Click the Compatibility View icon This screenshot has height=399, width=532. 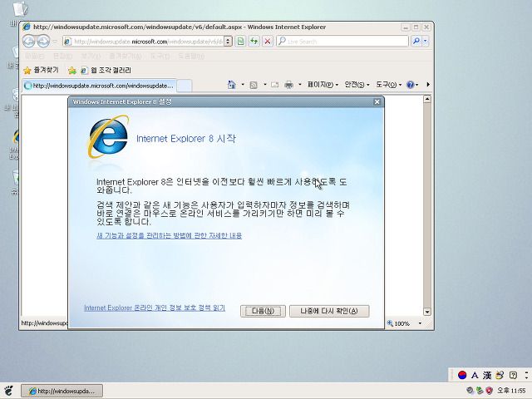pos(240,42)
